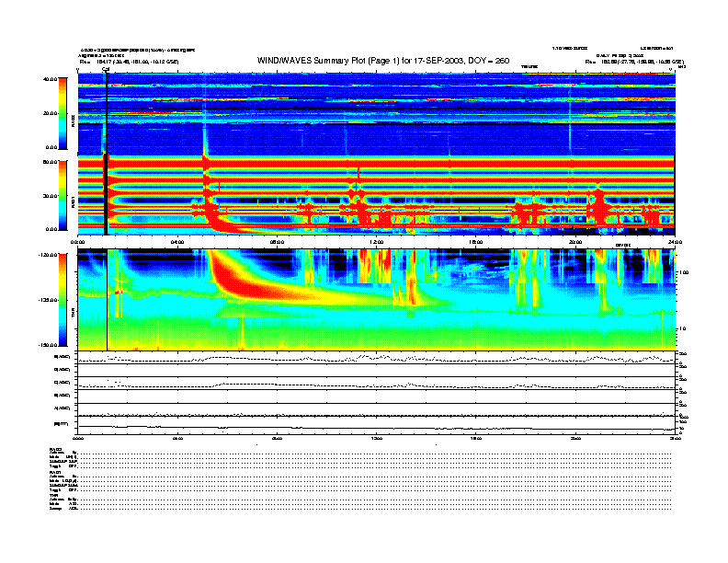Click the 24:00 time label below RAD1 panel
This screenshot has height=563, width=728.
(674, 241)
